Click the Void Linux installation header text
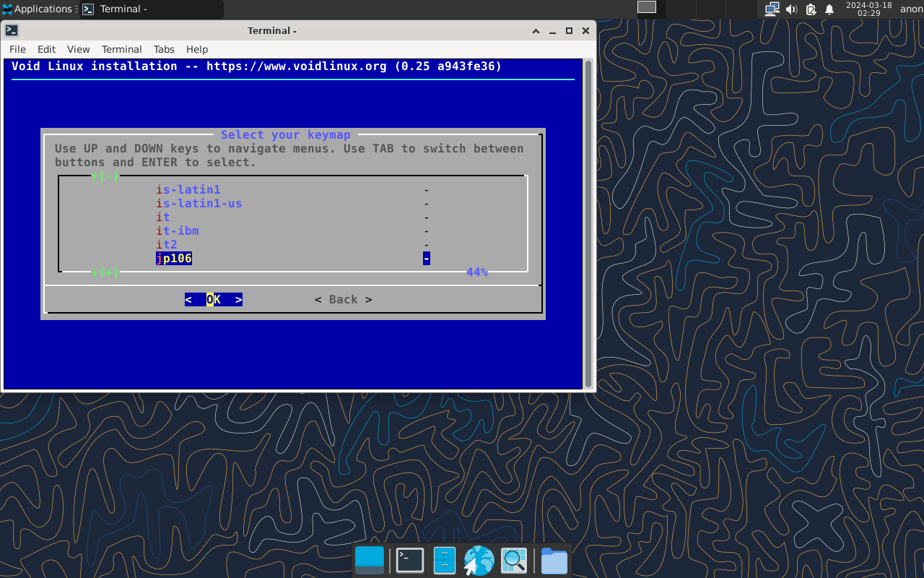Viewport: 924px width, 578px height. click(257, 66)
